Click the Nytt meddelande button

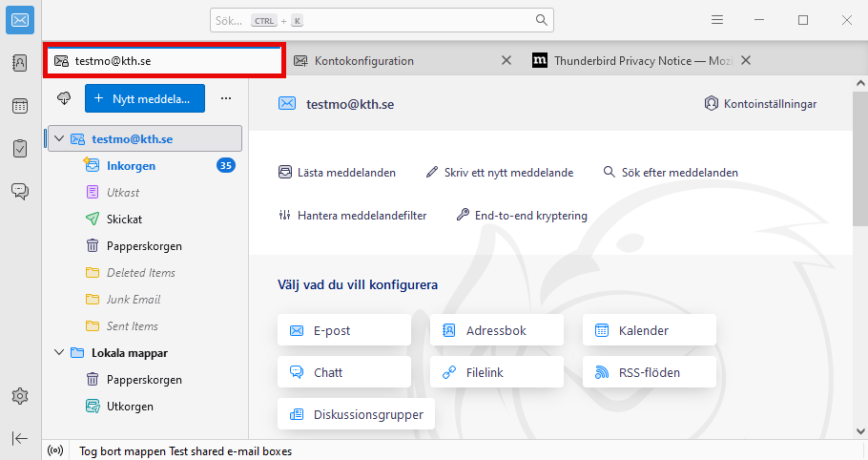[x=144, y=97]
